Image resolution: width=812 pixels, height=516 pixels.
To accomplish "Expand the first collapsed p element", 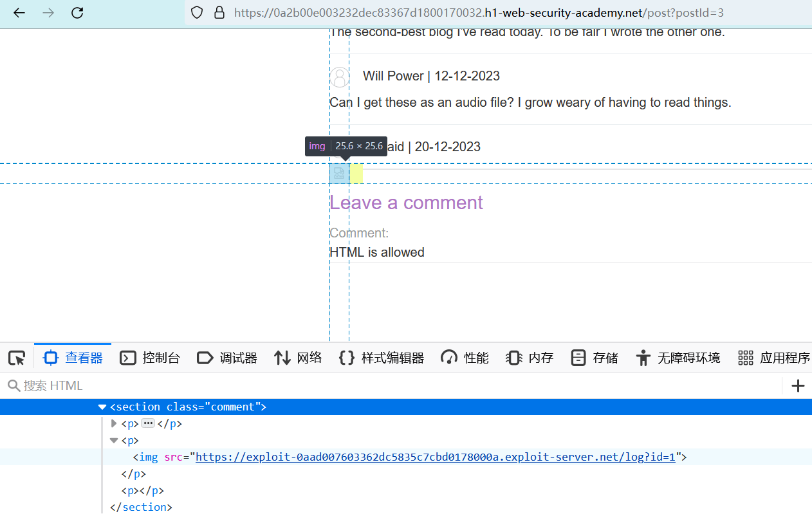I will (114, 424).
